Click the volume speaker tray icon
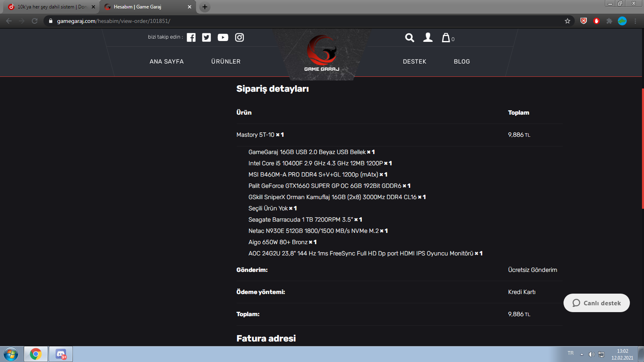This screenshot has height=362, width=644. 591,354
